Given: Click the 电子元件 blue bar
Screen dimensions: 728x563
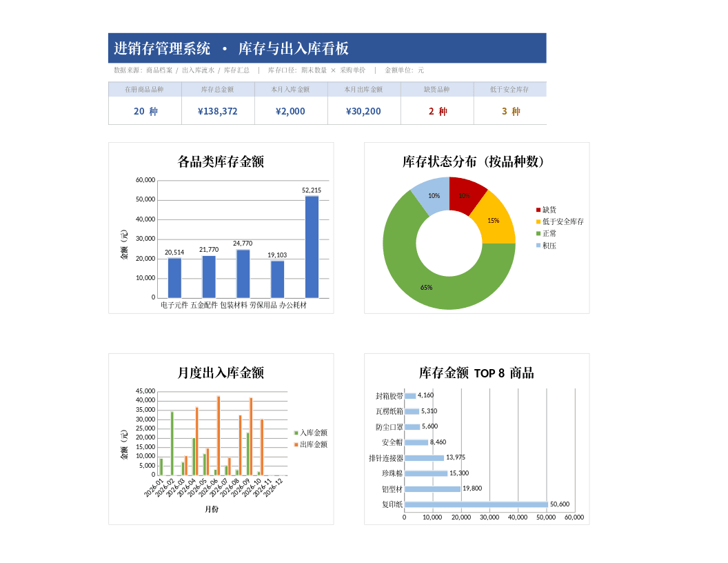Looking at the screenshot, I should (174, 278).
